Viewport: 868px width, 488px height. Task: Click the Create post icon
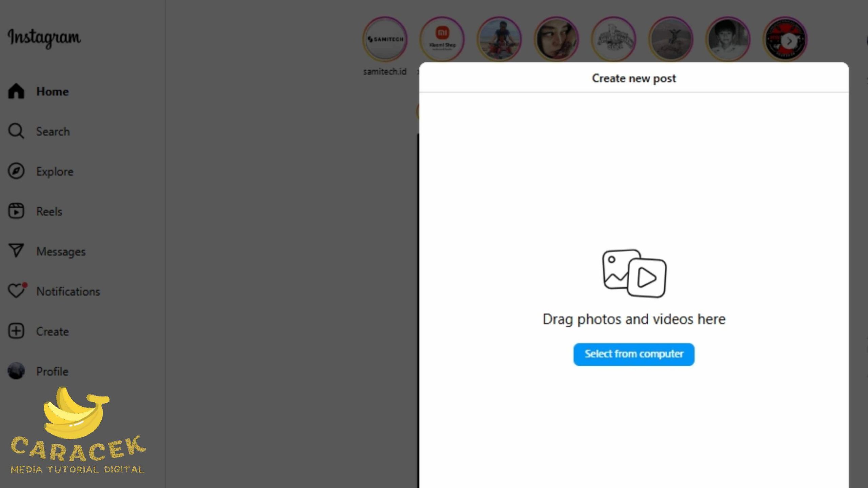point(16,331)
